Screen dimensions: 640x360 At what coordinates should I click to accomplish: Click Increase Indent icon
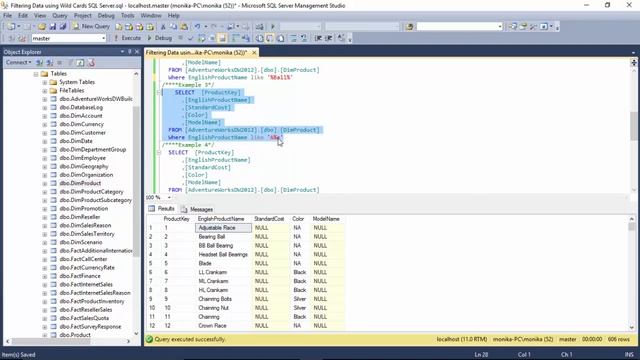point(329,38)
